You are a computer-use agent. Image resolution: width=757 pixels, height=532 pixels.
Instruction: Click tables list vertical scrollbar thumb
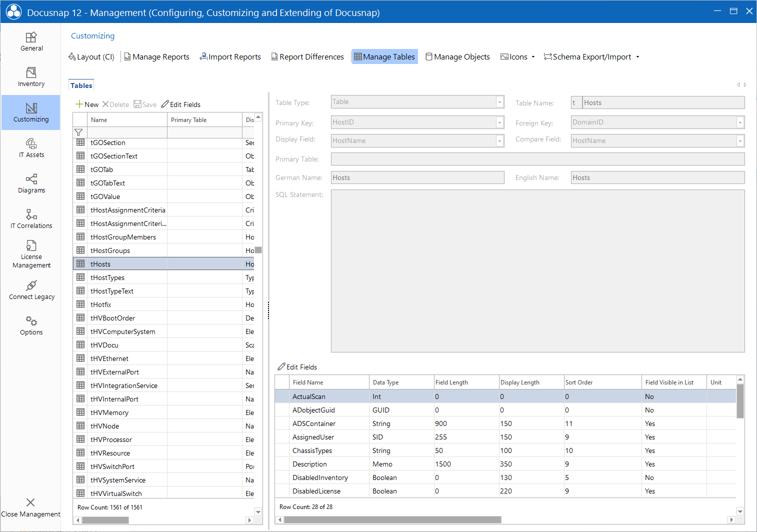pyautogui.click(x=258, y=250)
